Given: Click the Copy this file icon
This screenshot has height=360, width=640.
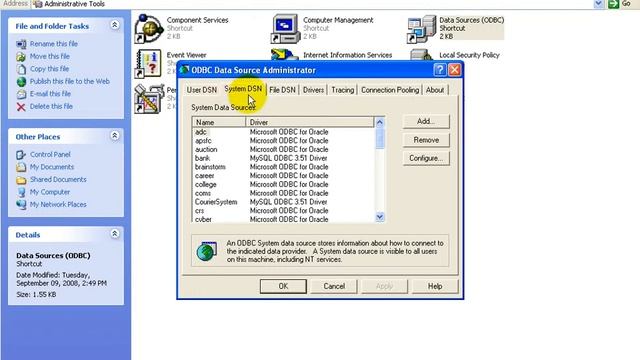Looking at the screenshot, I should coord(21,69).
